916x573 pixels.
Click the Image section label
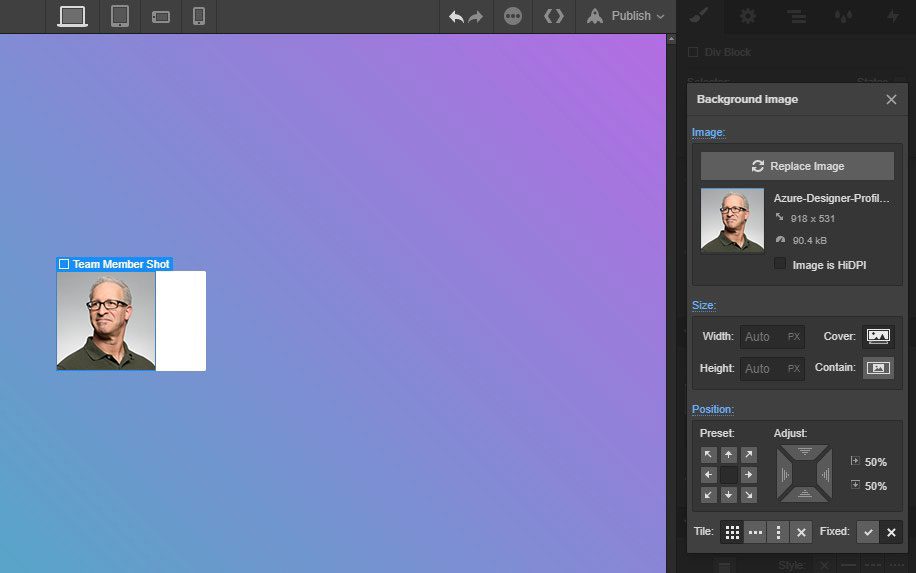[x=708, y=133]
